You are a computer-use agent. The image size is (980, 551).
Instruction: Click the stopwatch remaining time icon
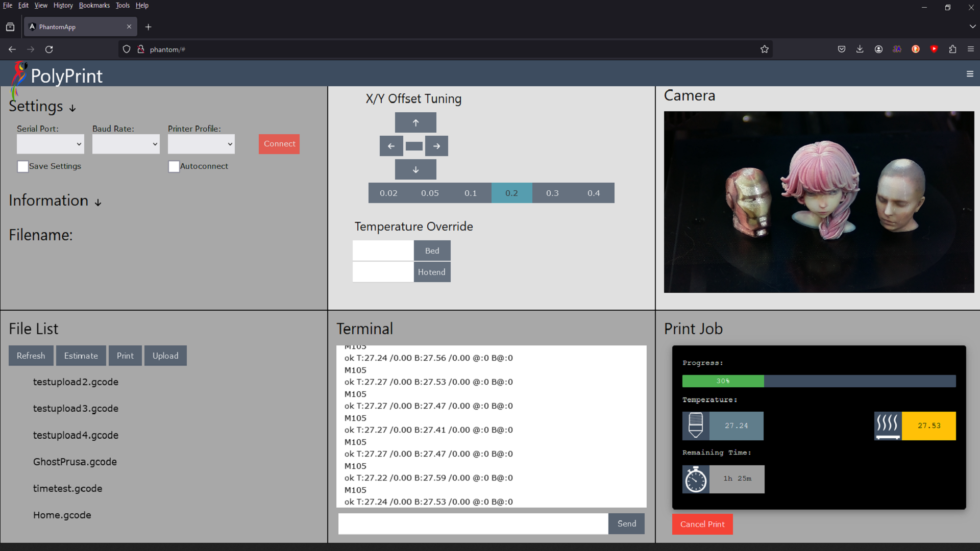tap(695, 479)
